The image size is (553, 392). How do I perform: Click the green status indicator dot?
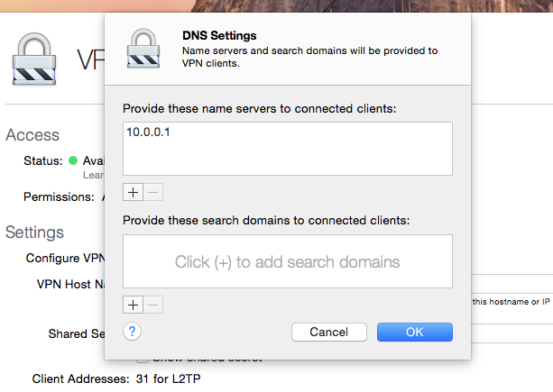tap(74, 161)
